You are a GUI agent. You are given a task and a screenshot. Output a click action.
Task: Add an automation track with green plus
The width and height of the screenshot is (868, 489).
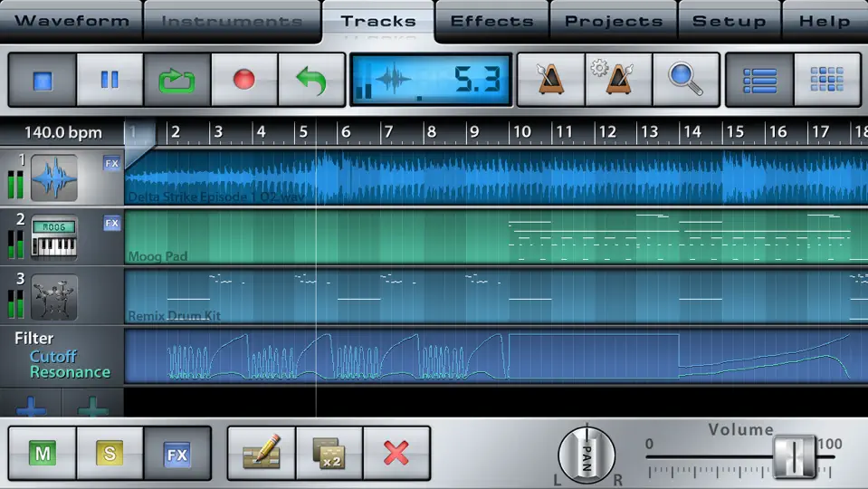point(93,407)
